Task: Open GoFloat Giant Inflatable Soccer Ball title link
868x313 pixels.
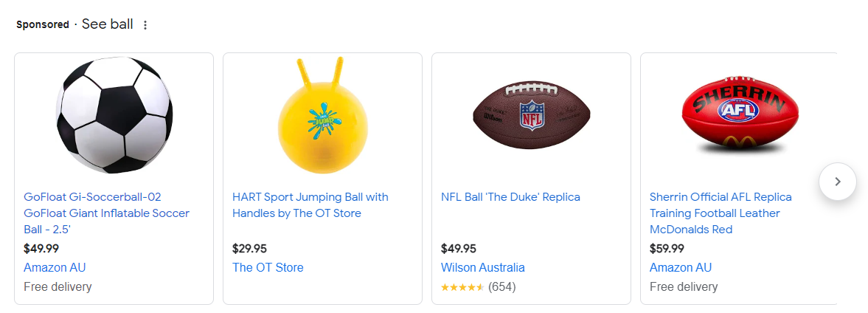Action: (x=106, y=213)
